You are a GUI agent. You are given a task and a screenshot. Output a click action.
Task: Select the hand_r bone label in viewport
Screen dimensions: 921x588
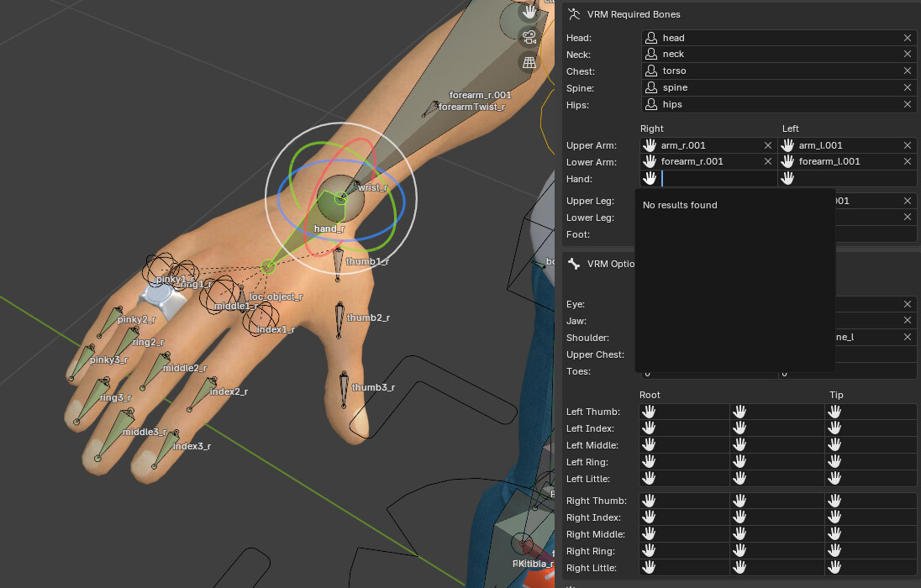(x=329, y=228)
